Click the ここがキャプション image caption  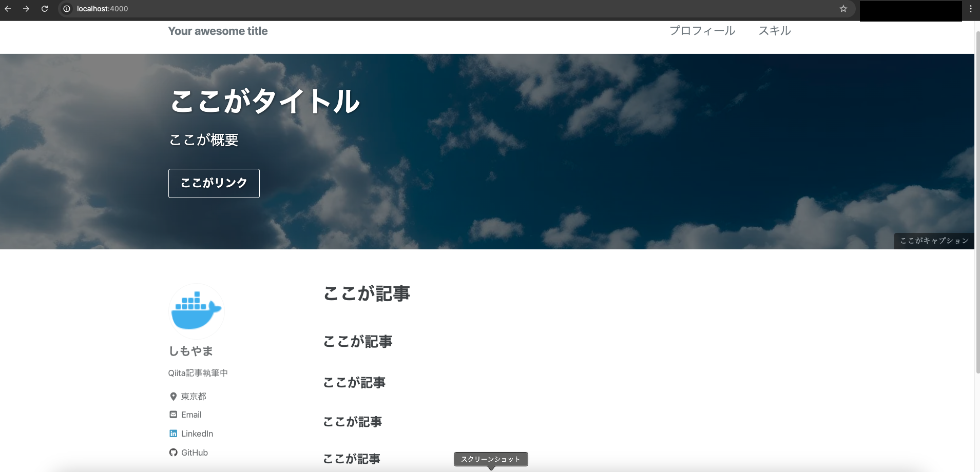934,240
